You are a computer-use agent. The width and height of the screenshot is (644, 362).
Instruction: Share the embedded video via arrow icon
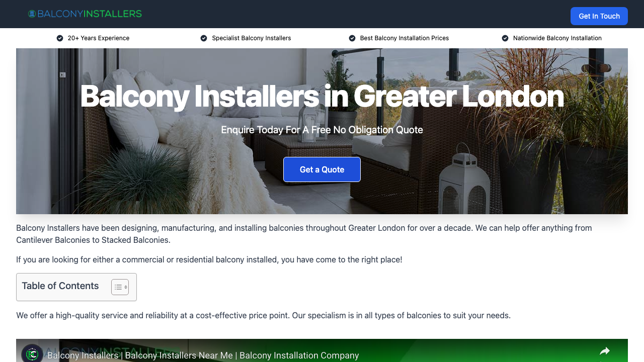[x=605, y=351]
